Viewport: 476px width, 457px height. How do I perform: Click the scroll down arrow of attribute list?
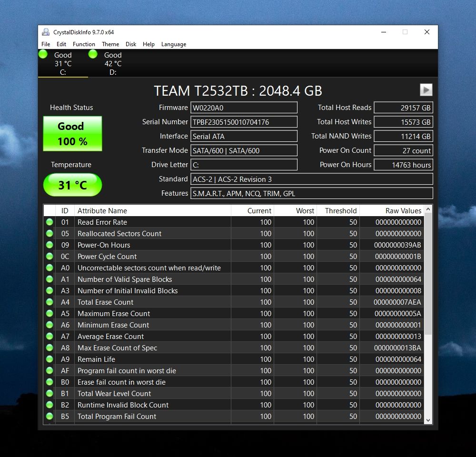click(x=428, y=420)
